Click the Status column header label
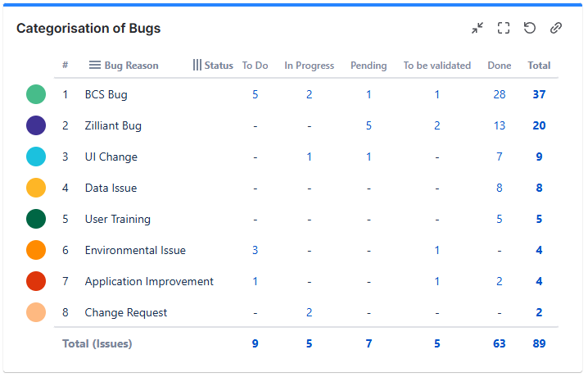Screen dimensions: 588x377 [219, 66]
